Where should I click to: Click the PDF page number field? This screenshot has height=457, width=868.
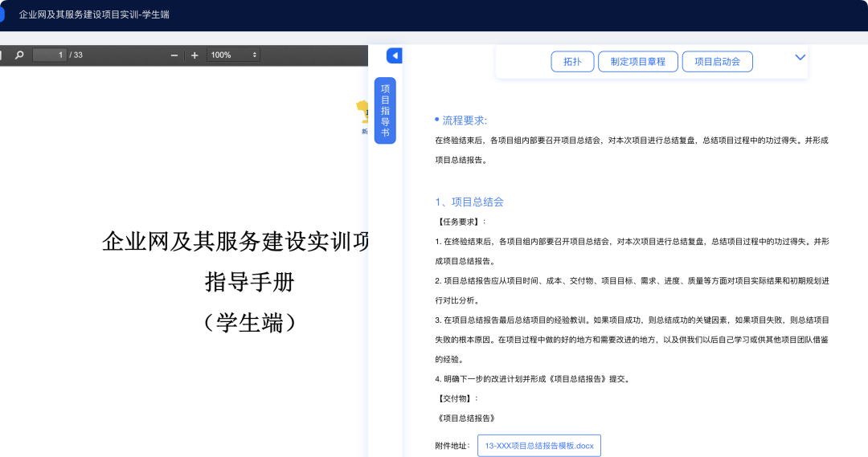point(49,55)
